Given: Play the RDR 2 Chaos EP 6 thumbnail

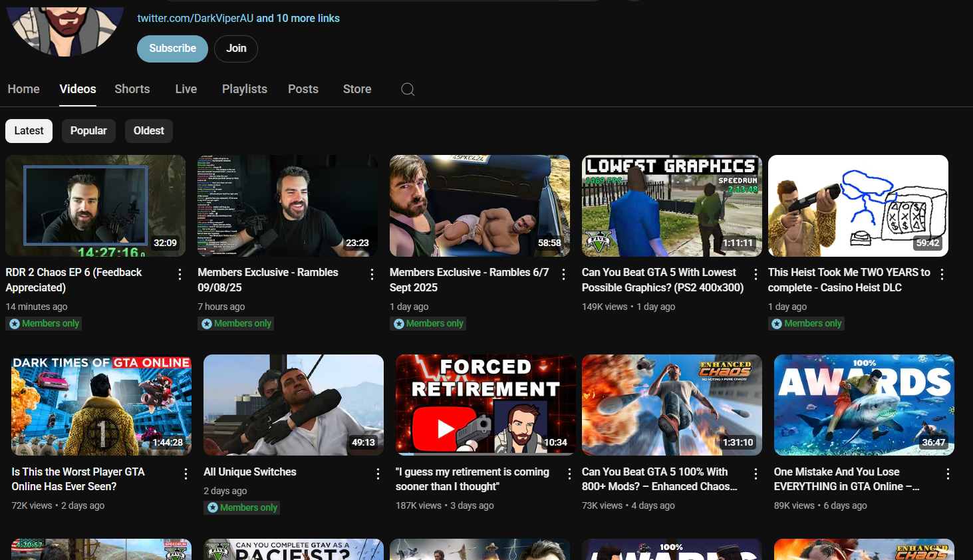Looking at the screenshot, I should (95, 206).
